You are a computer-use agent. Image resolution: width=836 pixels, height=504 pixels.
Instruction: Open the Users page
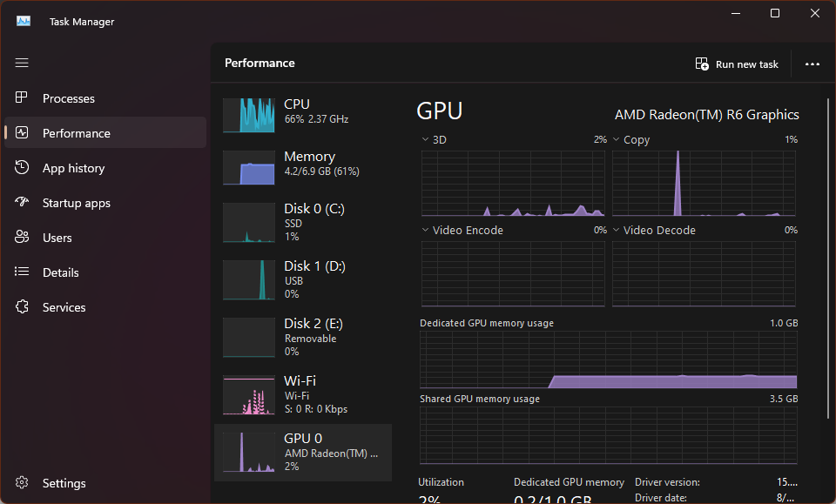105,238
